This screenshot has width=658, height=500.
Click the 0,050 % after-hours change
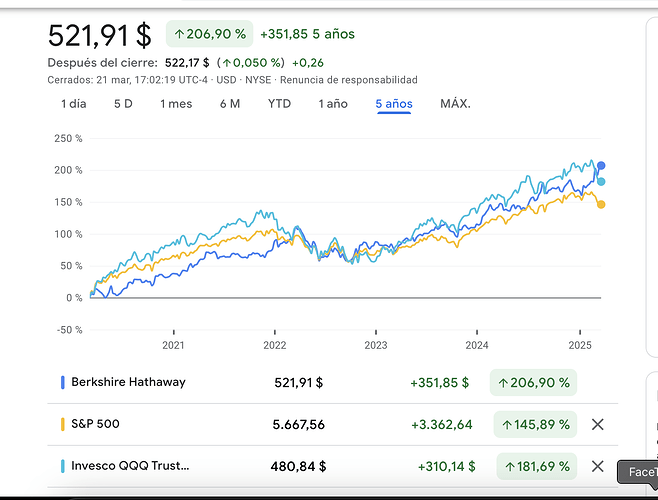[252, 63]
